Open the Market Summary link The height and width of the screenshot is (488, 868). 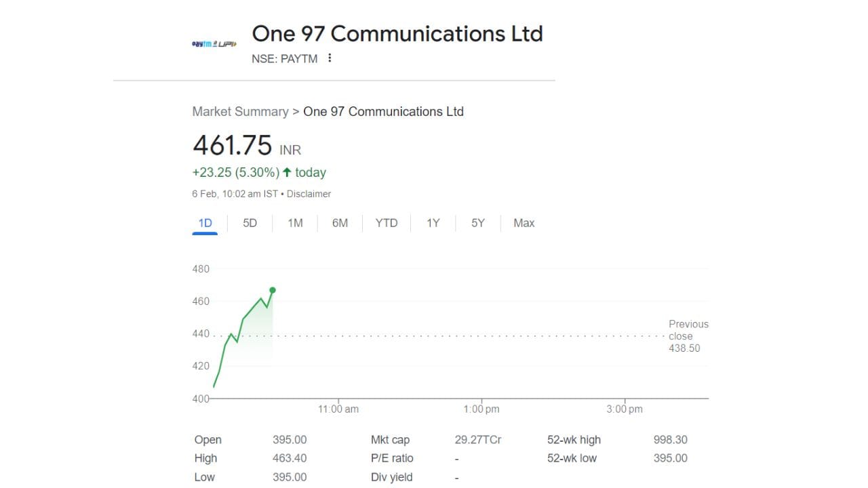(241, 111)
